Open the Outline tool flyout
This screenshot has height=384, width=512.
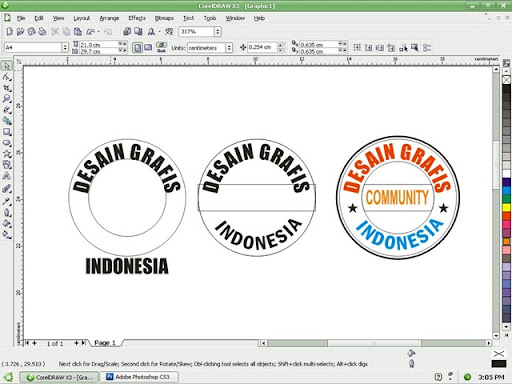7,213
